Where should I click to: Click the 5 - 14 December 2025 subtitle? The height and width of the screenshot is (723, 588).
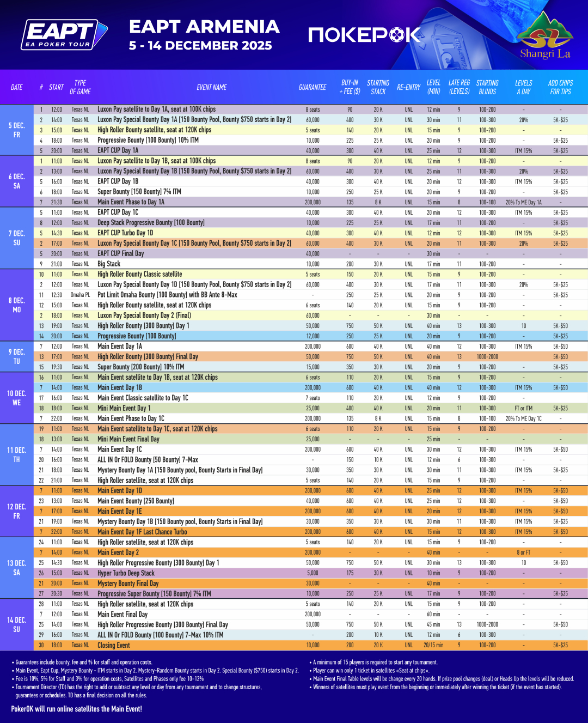(200, 46)
